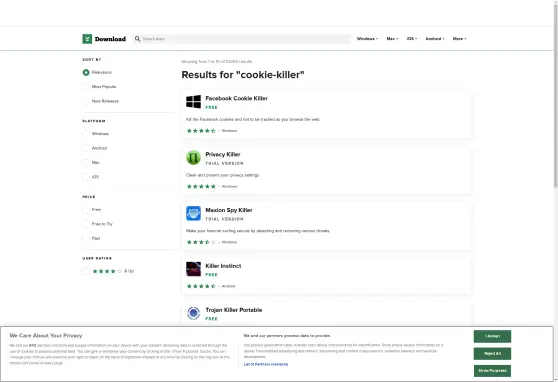Click Facebook Cookie Killer description text
Viewport: 558px width, 382px height.
253,120
